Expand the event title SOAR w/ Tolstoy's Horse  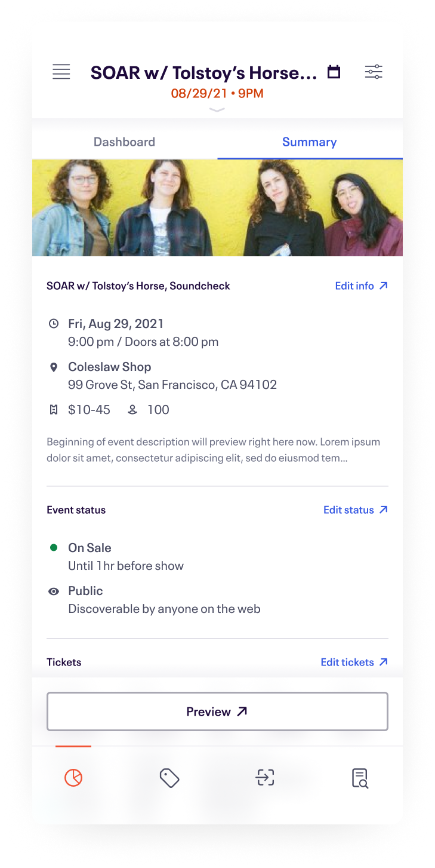coord(204,73)
